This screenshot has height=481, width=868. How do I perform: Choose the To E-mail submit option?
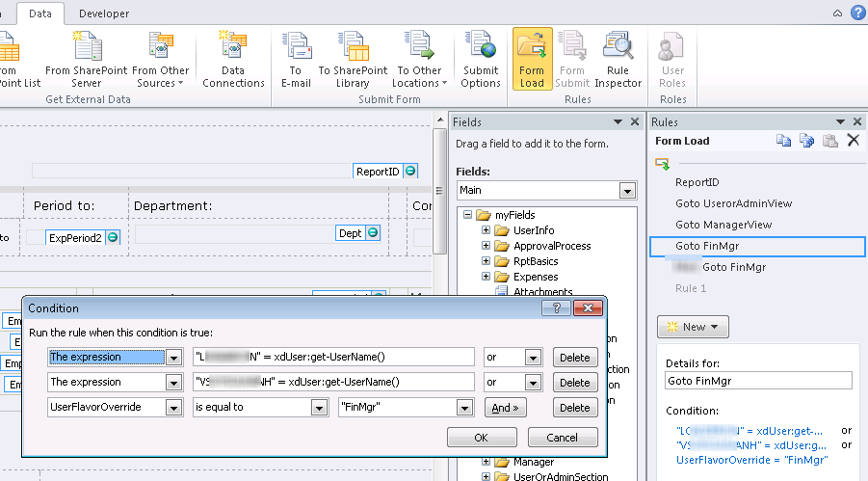(x=296, y=61)
